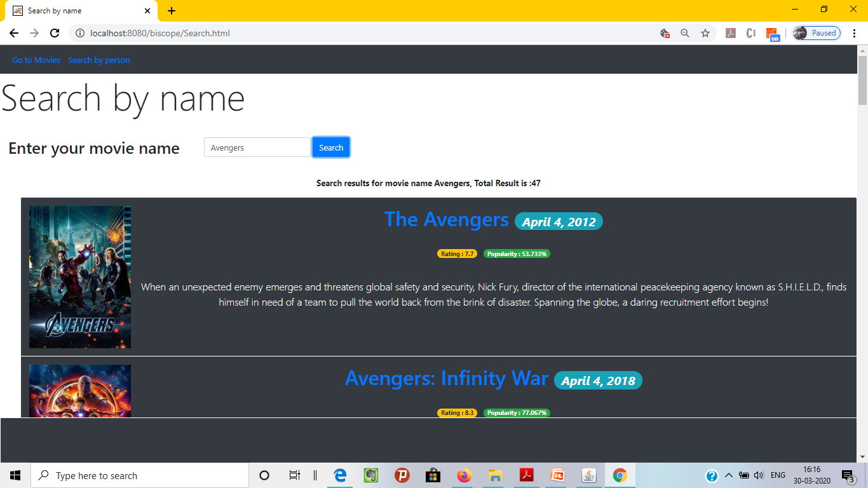Screen dimensions: 868x488
Task: Click the Infinity War movie poster
Action: (x=80, y=391)
